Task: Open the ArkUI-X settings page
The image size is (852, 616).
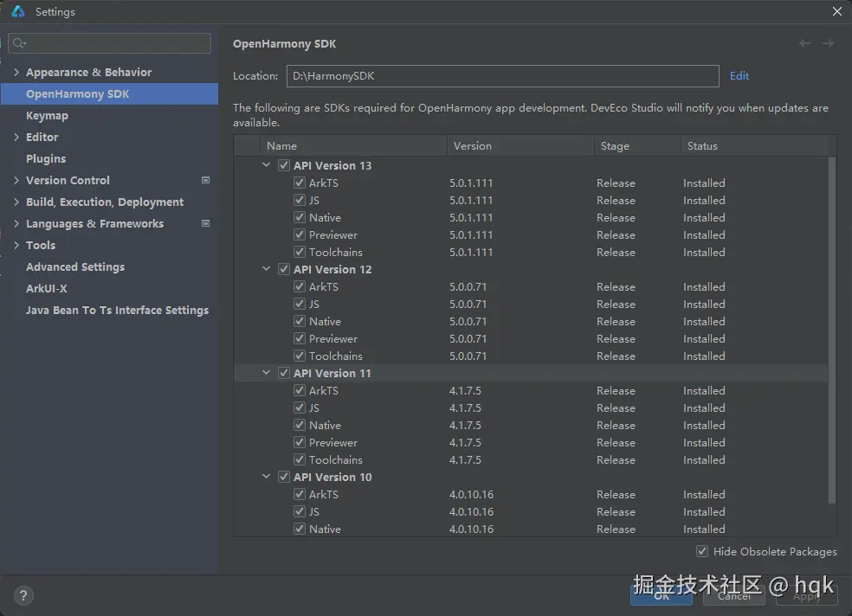Action: coord(47,289)
